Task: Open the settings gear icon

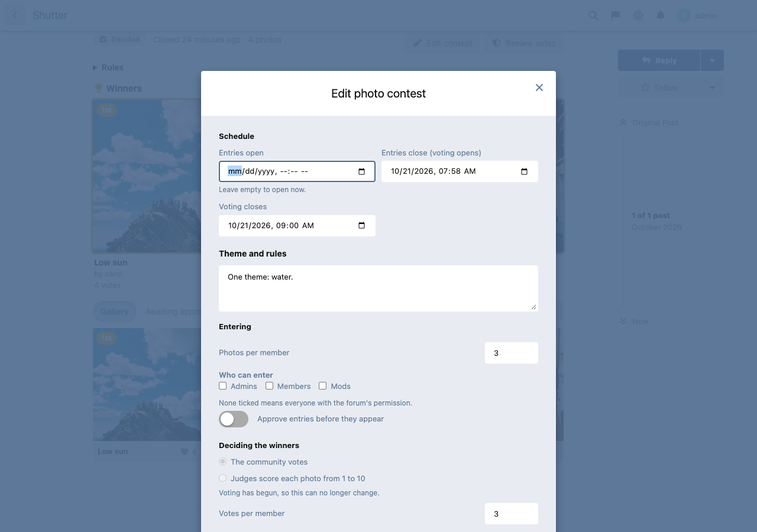Action: click(x=638, y=15)
